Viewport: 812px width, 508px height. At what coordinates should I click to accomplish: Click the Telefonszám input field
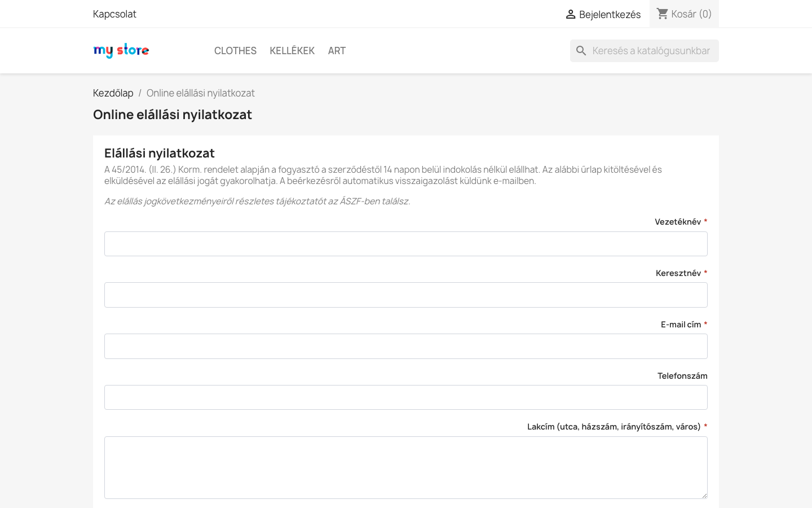[406, 397]
